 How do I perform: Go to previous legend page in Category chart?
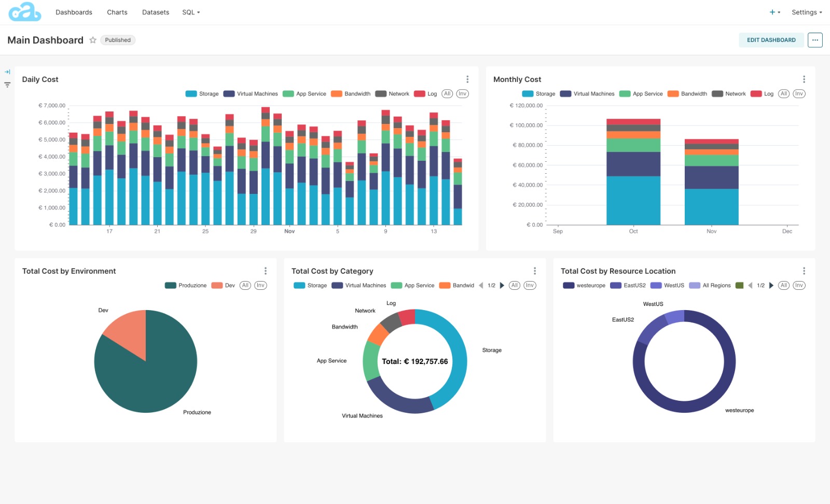point(481,286)
